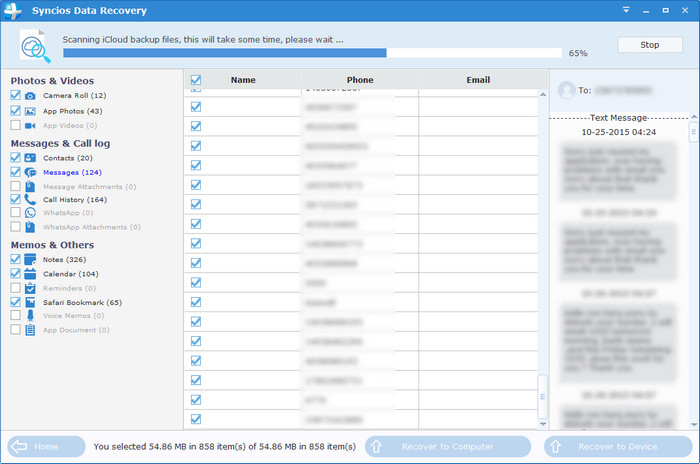
Task: Sort by the Email column header
Action: coord(478,80)
